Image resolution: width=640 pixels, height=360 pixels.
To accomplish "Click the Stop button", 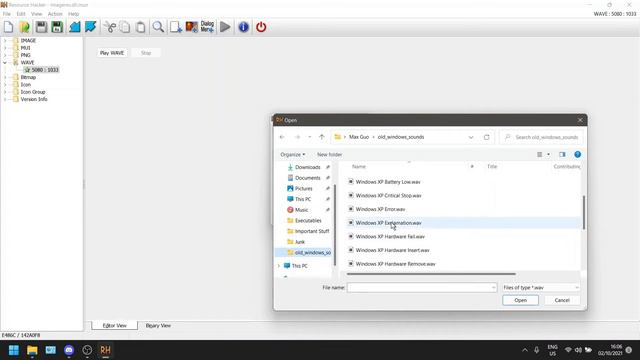I will [146, 53].
